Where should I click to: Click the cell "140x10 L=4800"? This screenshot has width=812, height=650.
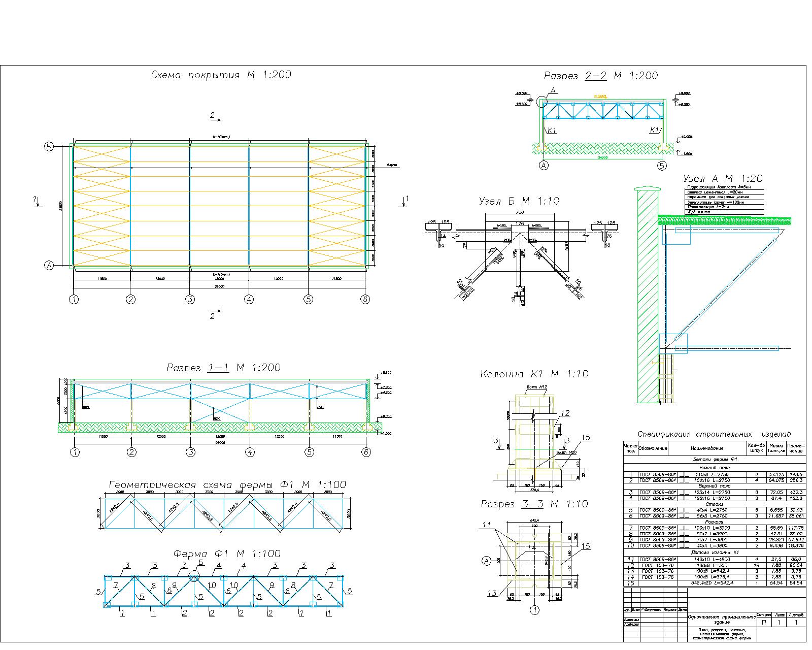pyautogui.click(x=712, y=559)
